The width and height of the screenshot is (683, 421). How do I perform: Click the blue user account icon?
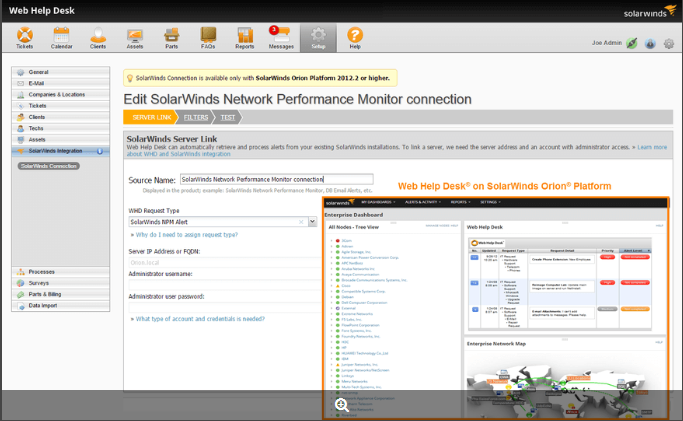[650, 44]
